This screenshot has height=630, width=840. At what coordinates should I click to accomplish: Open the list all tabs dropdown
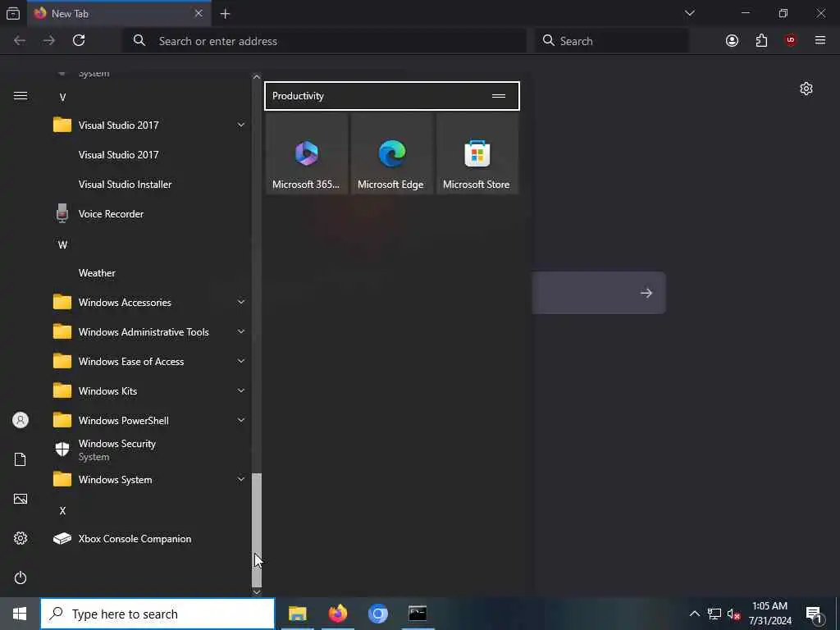[x=689, y=13]
